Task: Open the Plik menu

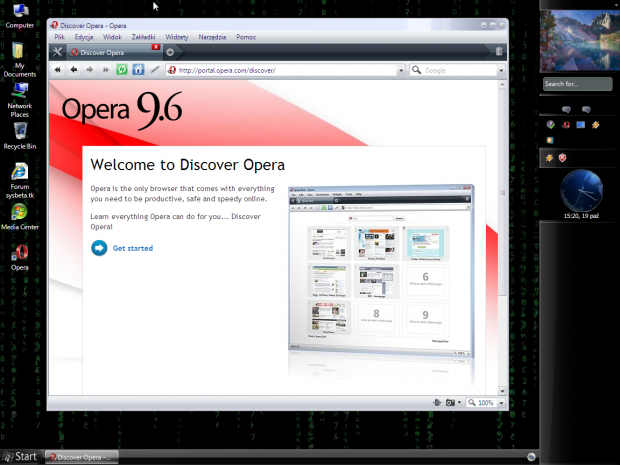Action: [60, 37]
